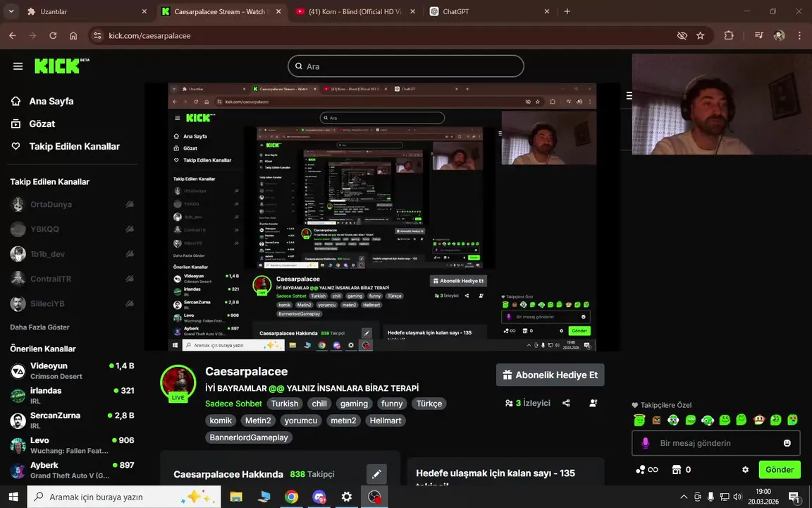Open a new browser tab
The image size is (812, 508).
point(567,11)
